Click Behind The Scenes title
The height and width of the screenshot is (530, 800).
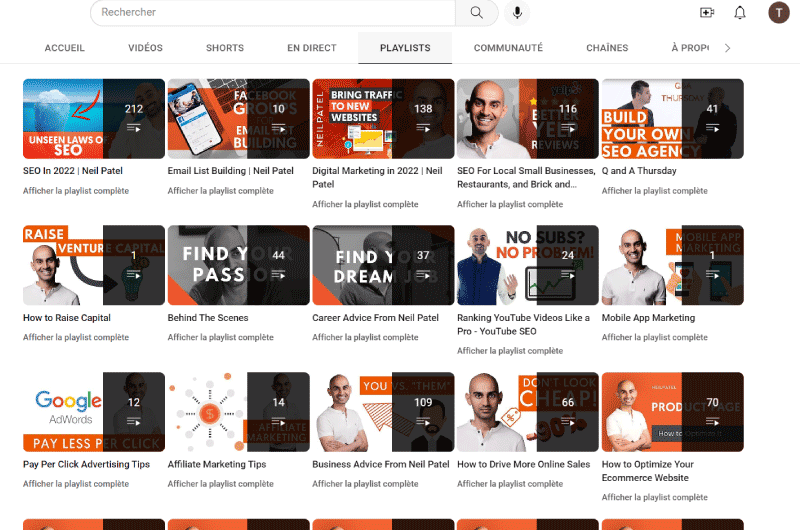click(x=208, y=318)
